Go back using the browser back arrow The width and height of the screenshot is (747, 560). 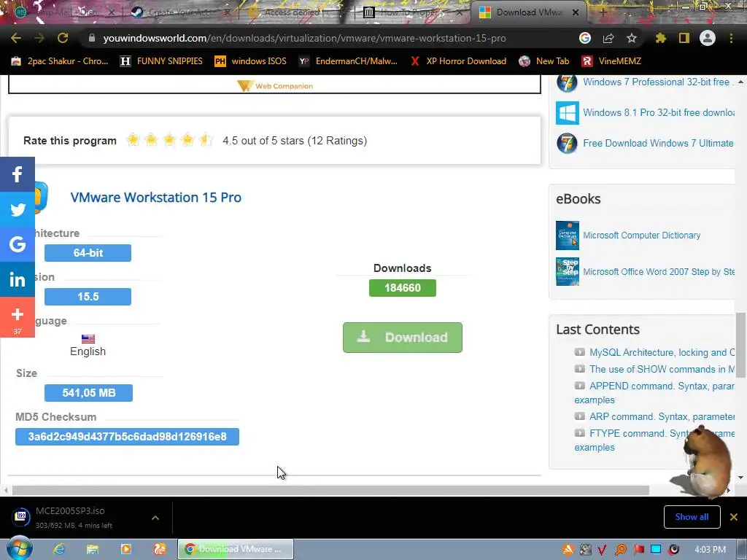(16, 38)
